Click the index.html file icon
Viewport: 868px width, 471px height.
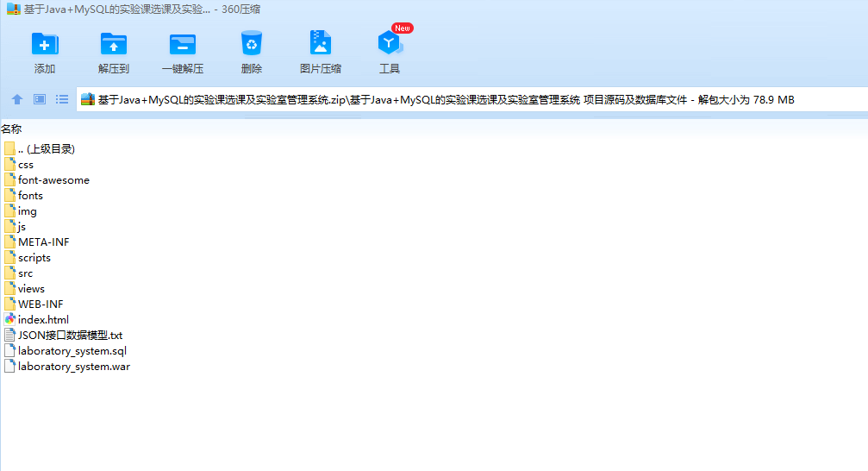point(9,319)
